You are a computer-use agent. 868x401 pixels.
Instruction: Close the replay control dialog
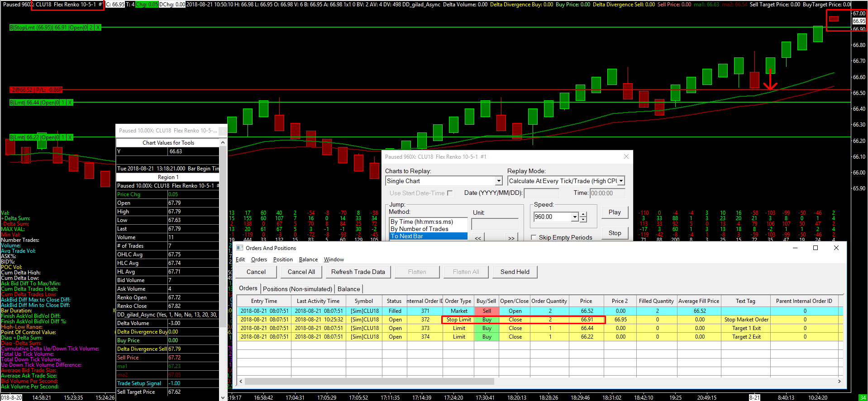click(x=626, y=156)
